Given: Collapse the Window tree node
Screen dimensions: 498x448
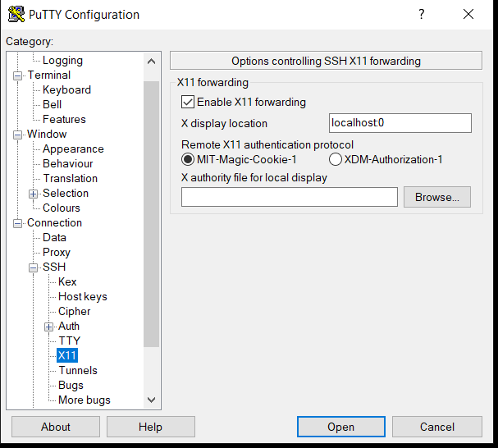Looking at the screenshot, I should 18,135.
